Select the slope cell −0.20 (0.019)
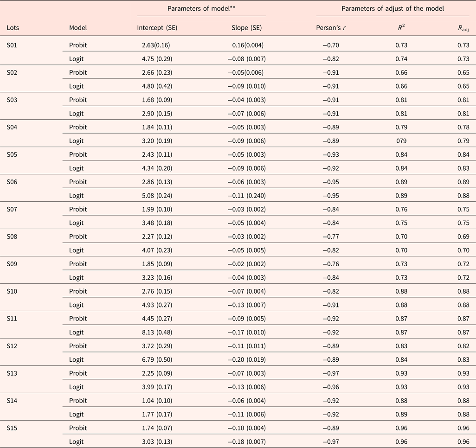476x448 pixels. [246, 360]
